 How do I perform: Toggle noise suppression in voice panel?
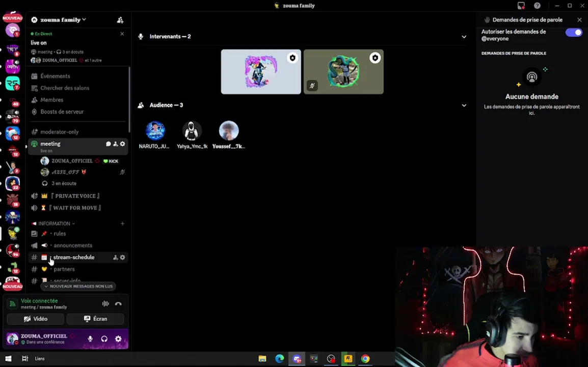point(106,304)
